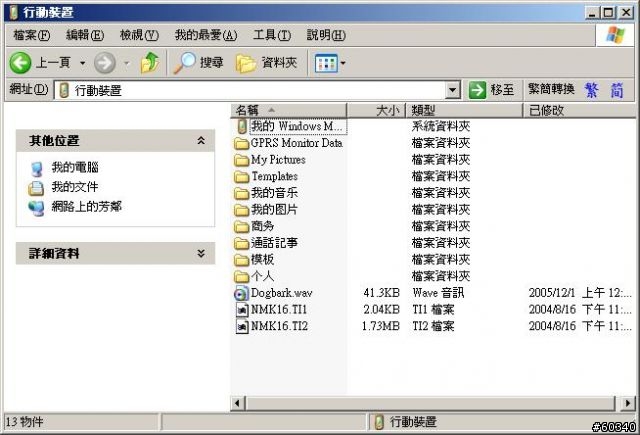The width and height of the screenshot is (640, 435).
Task: Go back with the 上一頁 arrow button
Action: coord(20,63)
